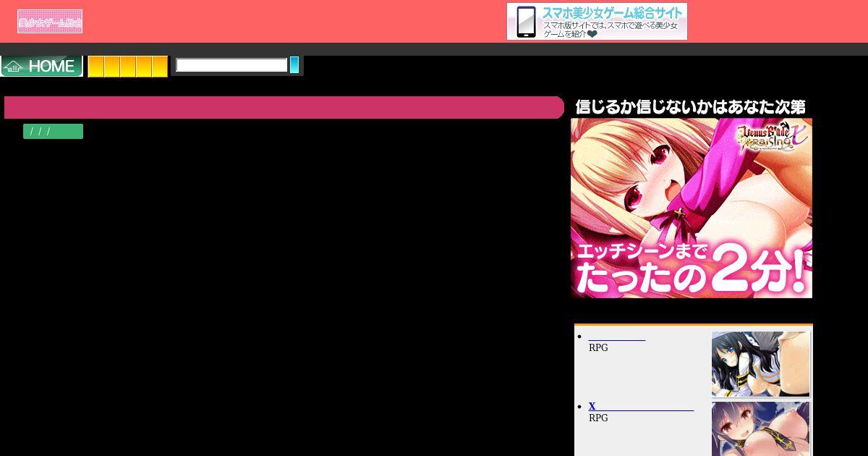Open the smartphone site banner with phone icon
This screenshot has width=868, height=456.
coord(597,22)
